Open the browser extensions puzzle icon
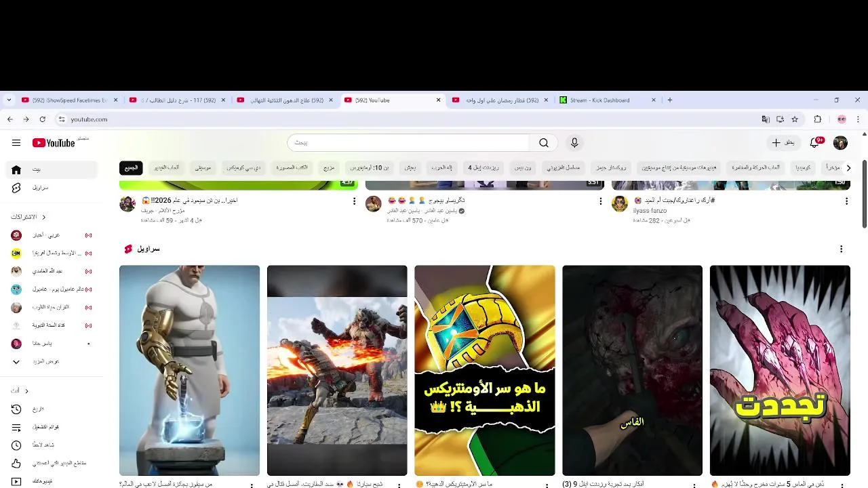 point(818,119)
